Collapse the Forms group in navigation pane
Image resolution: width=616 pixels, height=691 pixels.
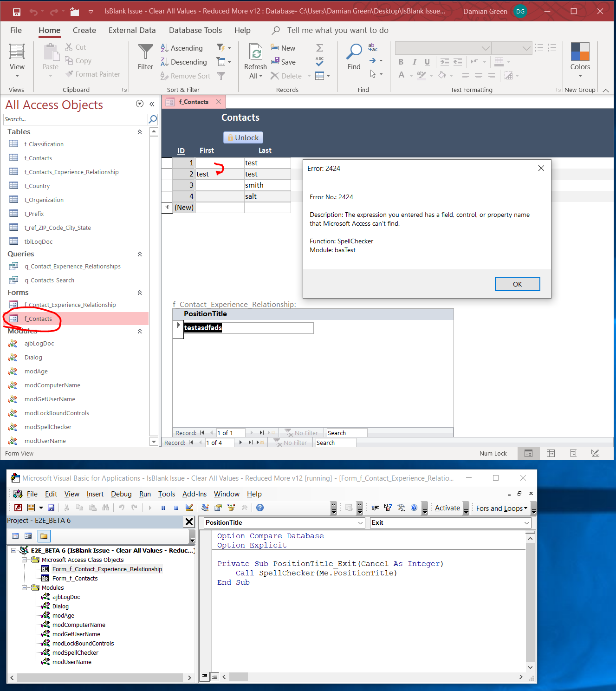140,293
